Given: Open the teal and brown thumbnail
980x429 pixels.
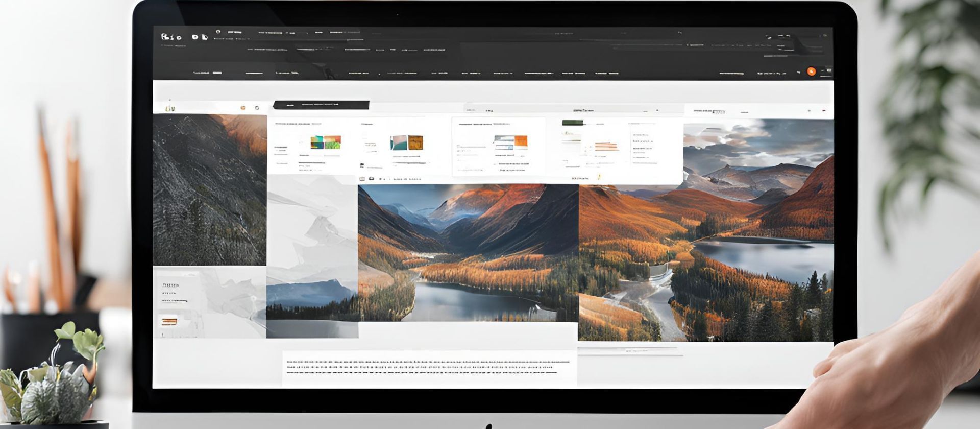Looking at the screenshot, I should coord(407,142).
